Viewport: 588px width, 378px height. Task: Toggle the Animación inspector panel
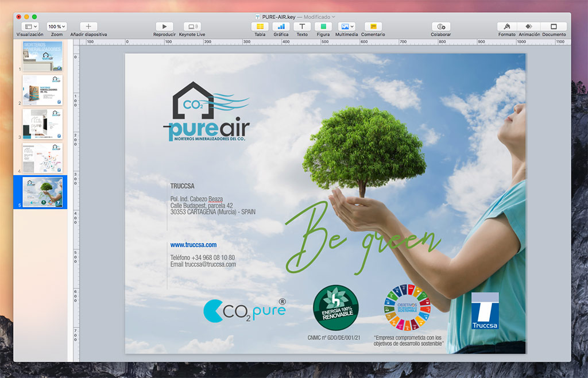coord(529,26)
